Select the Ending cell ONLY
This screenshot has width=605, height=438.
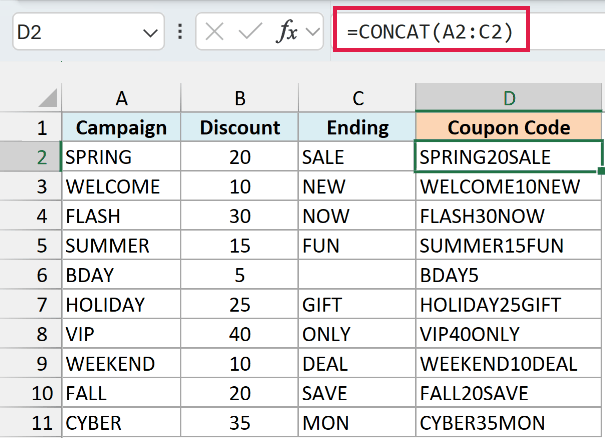pyautogui.click(x=357, y=334)
